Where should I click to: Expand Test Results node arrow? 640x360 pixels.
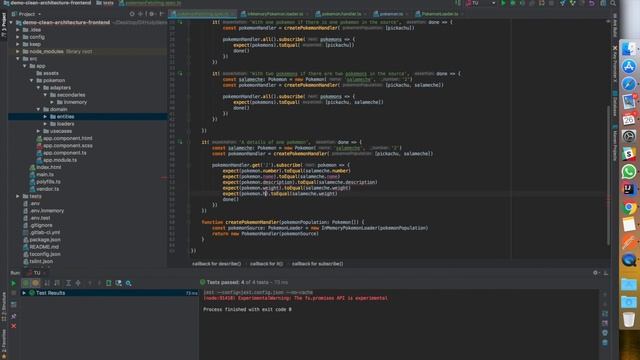(24, 293)
